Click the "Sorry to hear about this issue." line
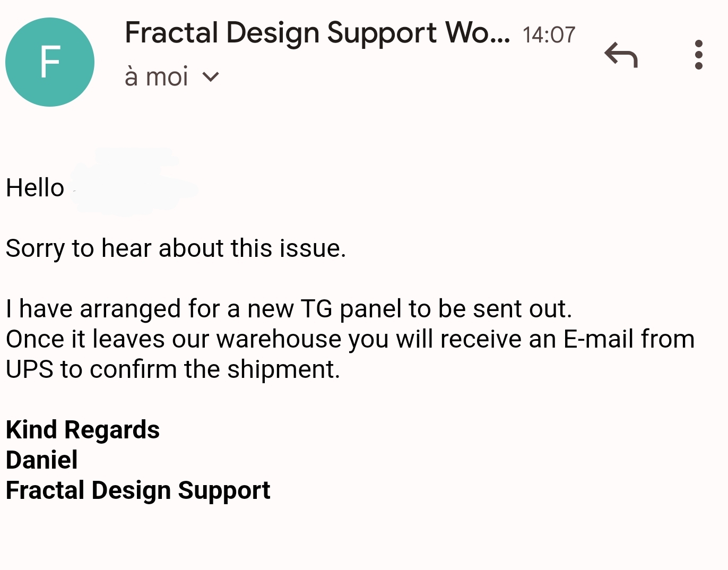 pos(176,248)
